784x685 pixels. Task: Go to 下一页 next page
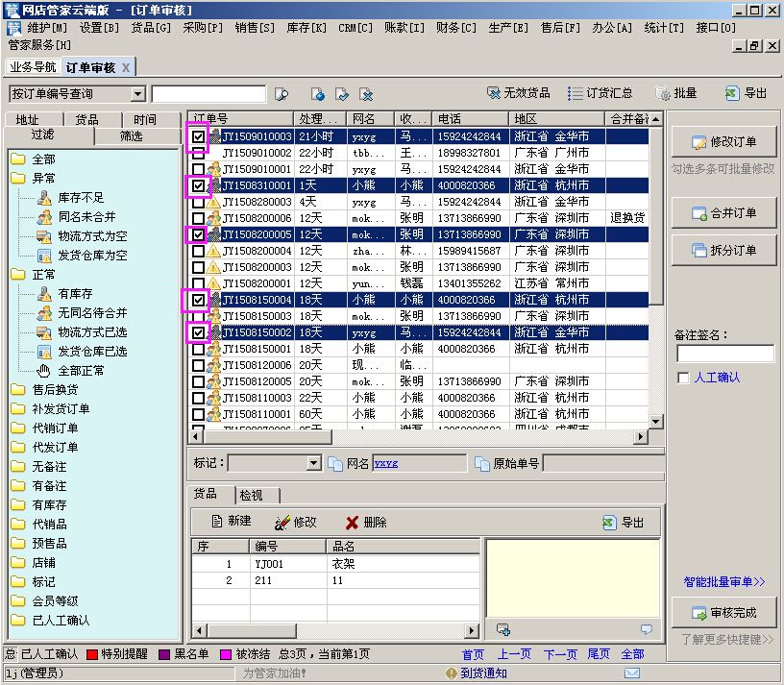click(560, 654)
